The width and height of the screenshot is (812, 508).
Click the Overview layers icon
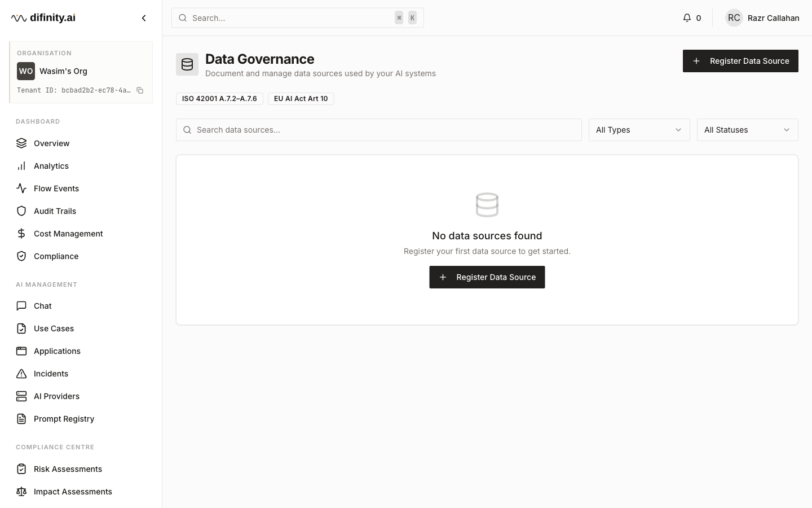click(21, 143)
